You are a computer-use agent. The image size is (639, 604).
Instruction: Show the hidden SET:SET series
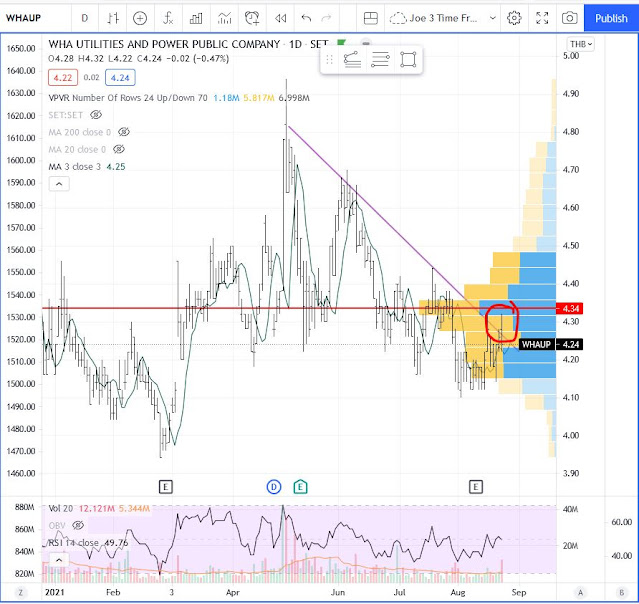point(96,115)
